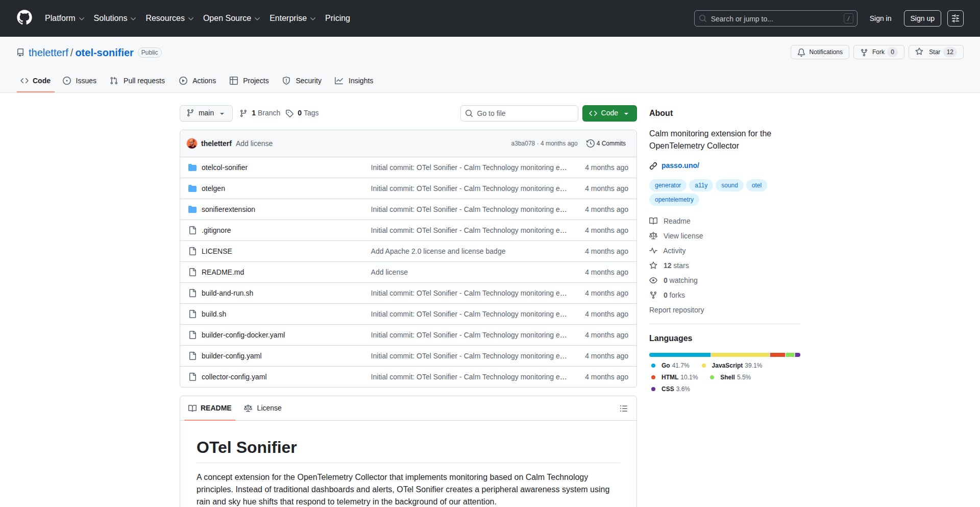
Task: Open the README outline list icon
Action: (623, 408)
